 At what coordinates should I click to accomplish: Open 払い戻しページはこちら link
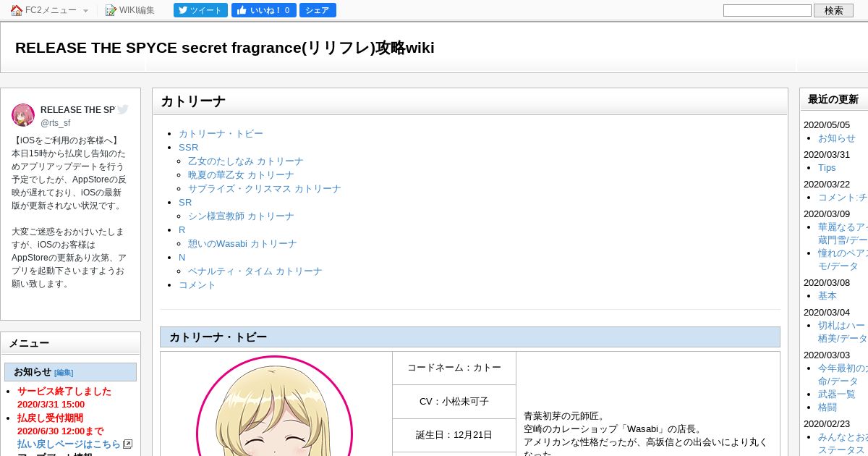pyautogui.click(x=69, y=444)
